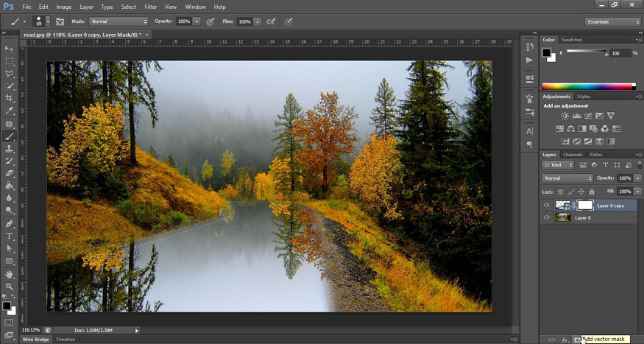Pick the Eyedropper tool

10,111
